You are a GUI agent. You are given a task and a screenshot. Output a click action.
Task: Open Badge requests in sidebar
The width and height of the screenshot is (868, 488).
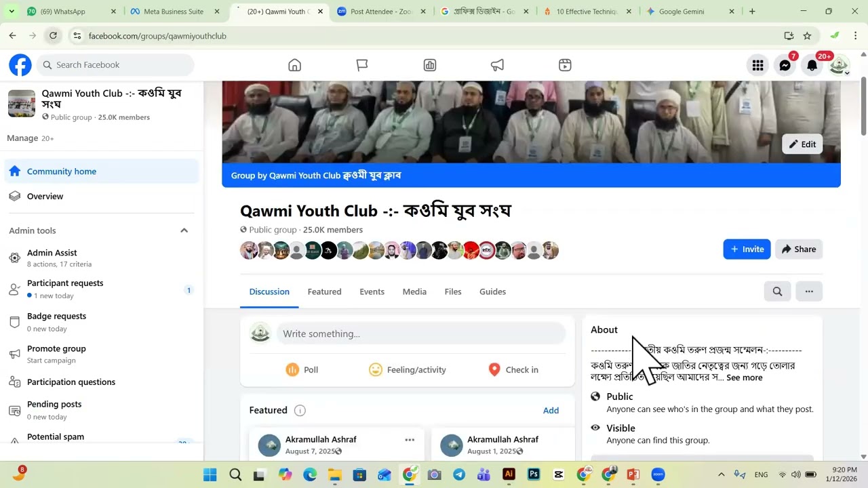tap(102, 322)
